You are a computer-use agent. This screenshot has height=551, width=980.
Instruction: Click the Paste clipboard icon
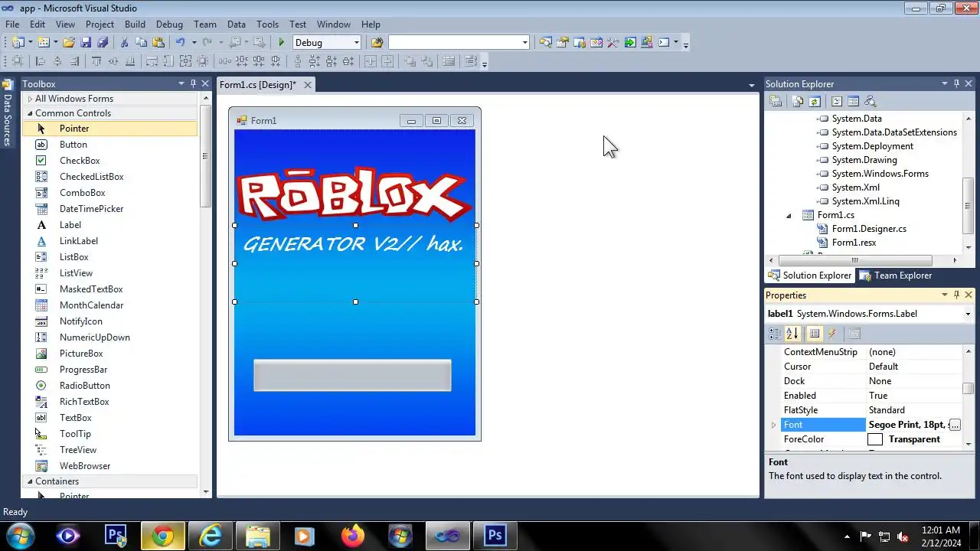coord(158,43)
